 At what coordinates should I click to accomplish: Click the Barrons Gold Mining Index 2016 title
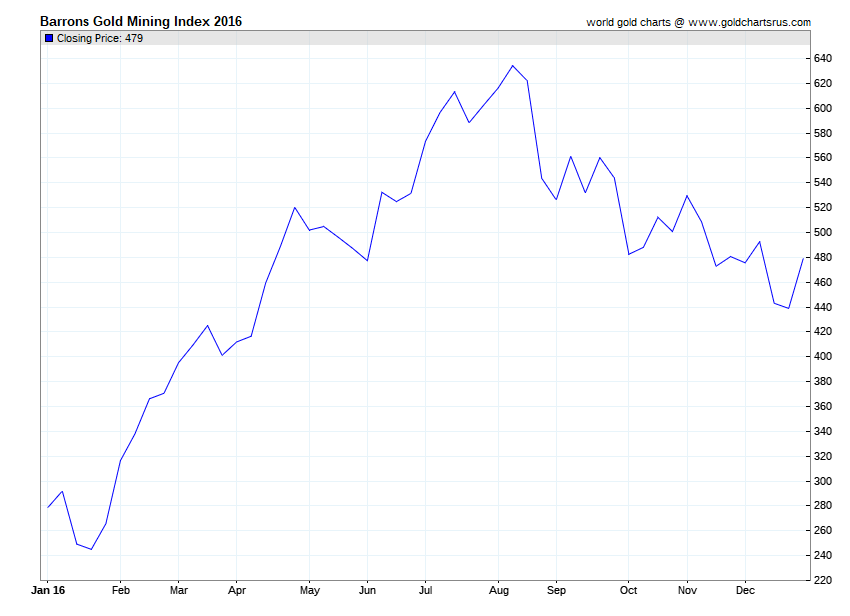pos(141,22)
